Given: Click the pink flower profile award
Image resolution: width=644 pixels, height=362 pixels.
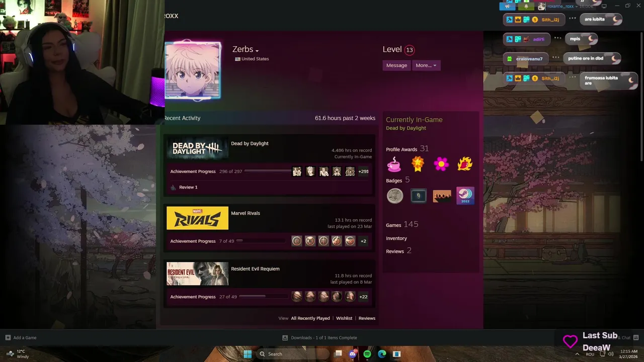Looking at the screenshot, I should point(441,164).
